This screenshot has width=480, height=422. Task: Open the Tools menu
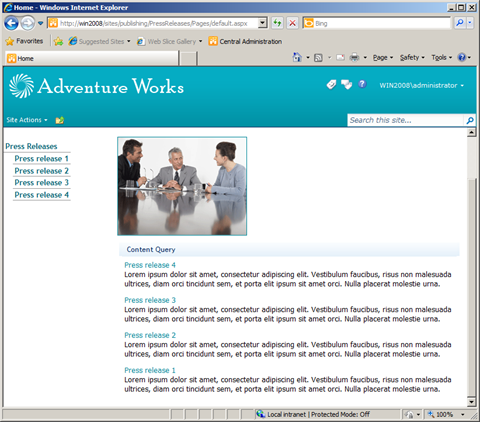pyautogui.click(x=442, y=58)
